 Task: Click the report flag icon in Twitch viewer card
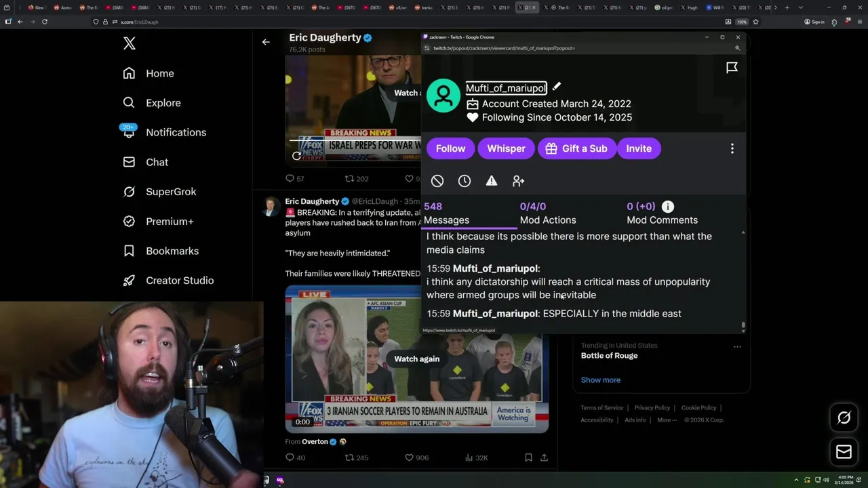pos(732,67)
